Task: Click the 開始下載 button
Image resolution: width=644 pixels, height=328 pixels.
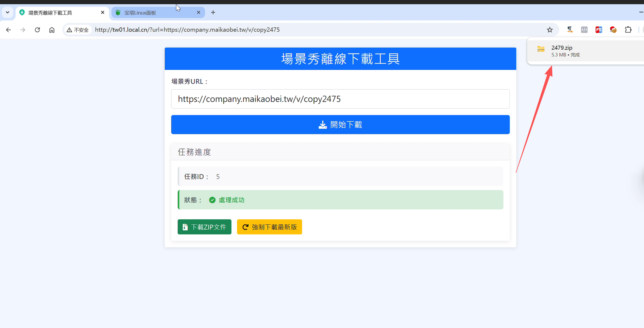Action: [x=340, y=124]
